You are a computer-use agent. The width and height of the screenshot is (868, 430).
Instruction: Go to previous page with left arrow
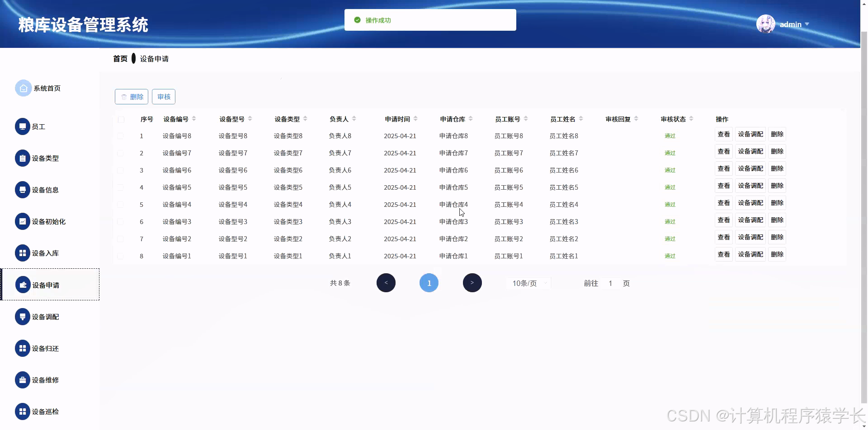[386, 283]
